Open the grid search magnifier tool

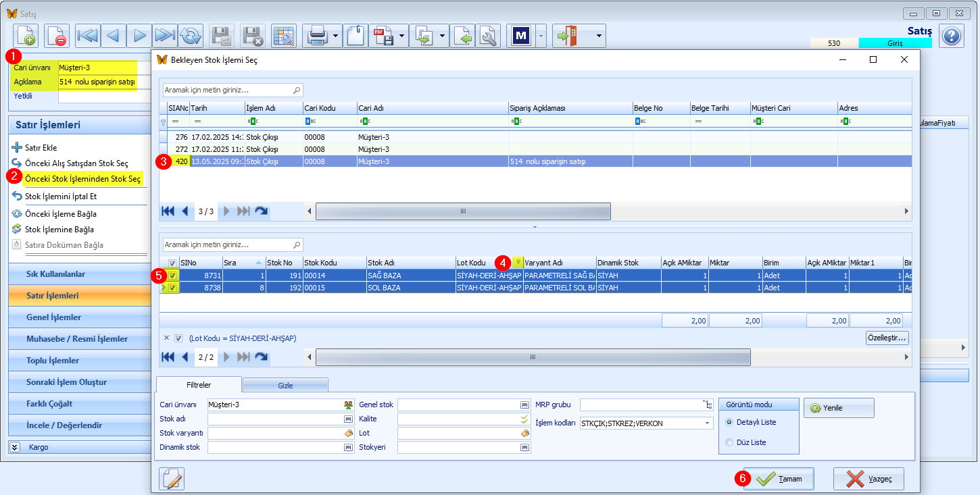coord(285,35)
